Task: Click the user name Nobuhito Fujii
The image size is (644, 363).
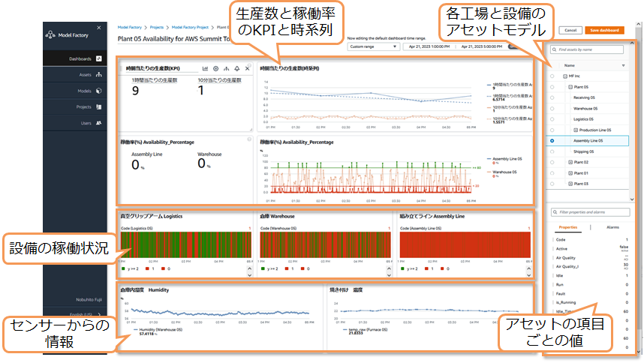Action: click(x=89, y=300)
